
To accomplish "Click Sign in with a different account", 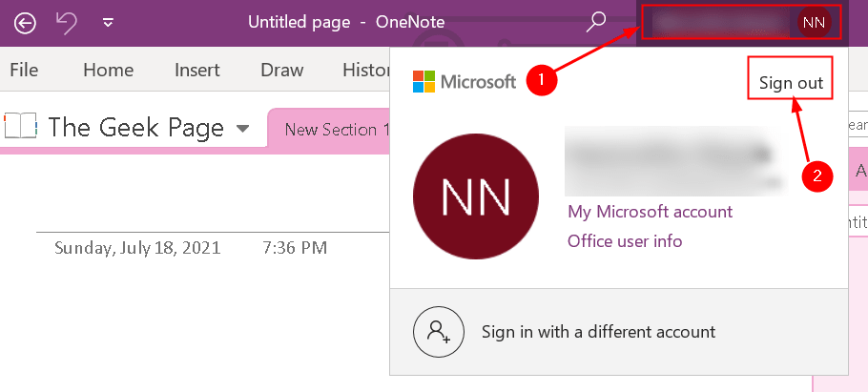I will click(598, 332).
